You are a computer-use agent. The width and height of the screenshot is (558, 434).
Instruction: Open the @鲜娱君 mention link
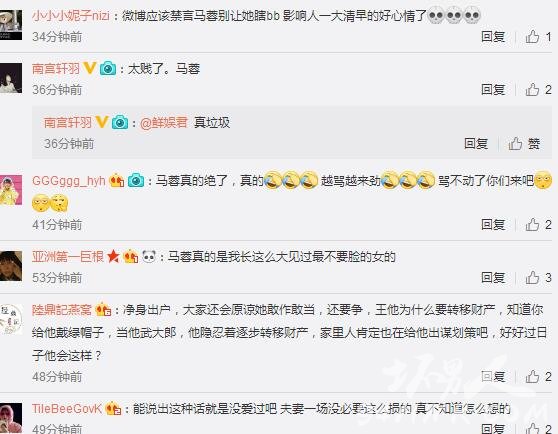coord(164,123)
